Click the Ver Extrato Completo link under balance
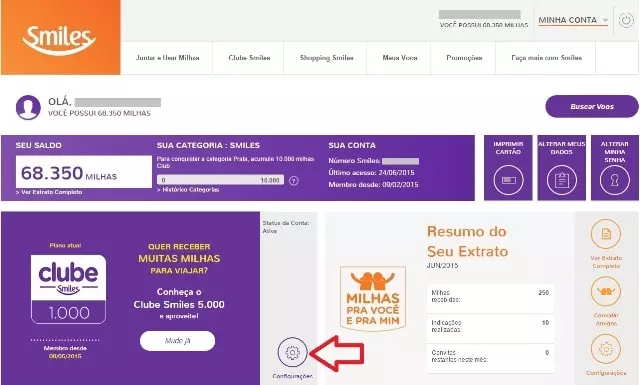Screen dimensions: 640x385 click(49, 192)
